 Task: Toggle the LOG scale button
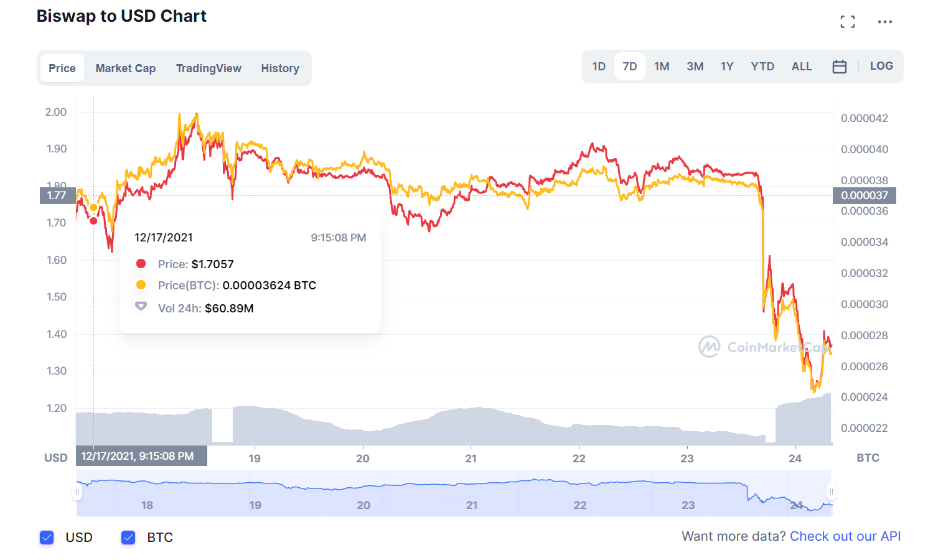pyautogui.click(x=881, y=66)
